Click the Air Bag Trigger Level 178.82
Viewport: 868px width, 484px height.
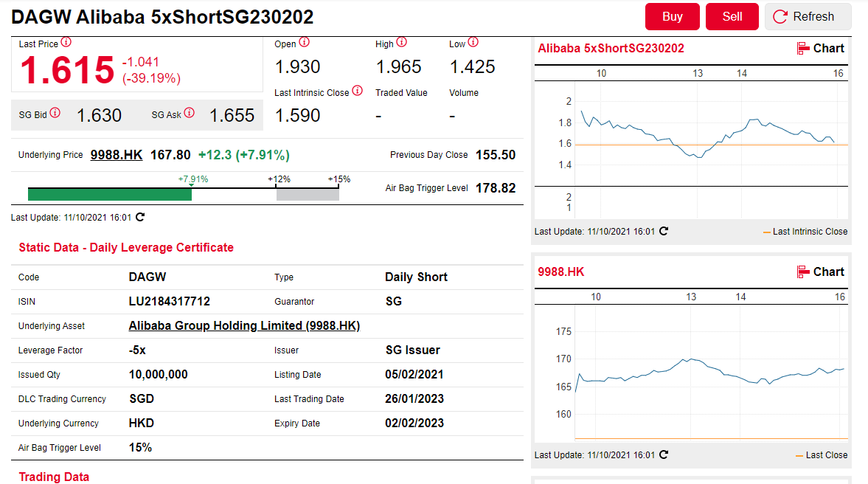click(496, 188)
